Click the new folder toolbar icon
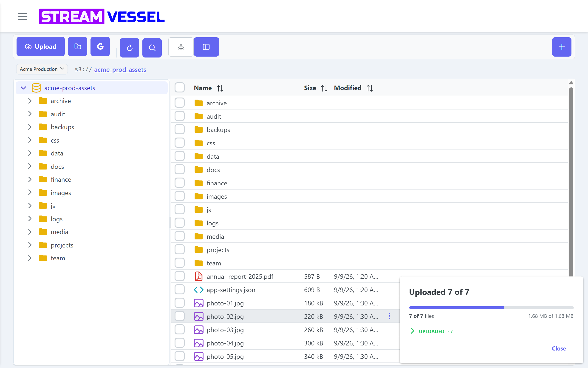This screenshot has height=368, width=588. coord(77,46)
